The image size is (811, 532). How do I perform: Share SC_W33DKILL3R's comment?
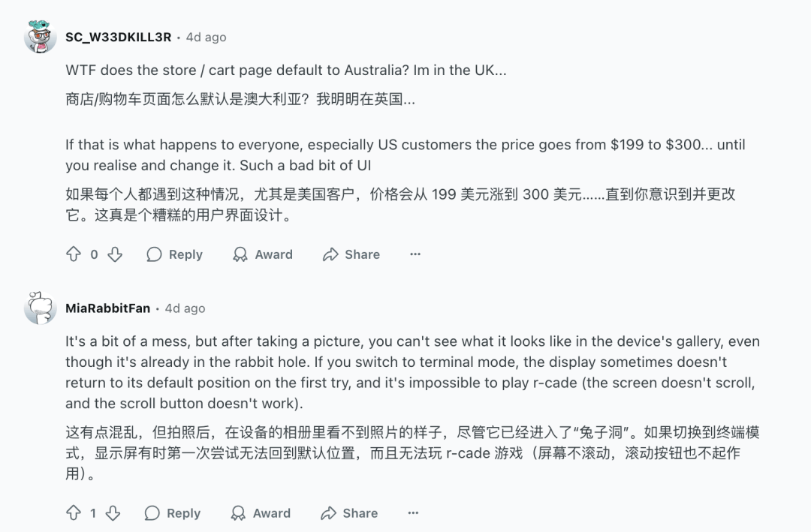tap(351, 254)
